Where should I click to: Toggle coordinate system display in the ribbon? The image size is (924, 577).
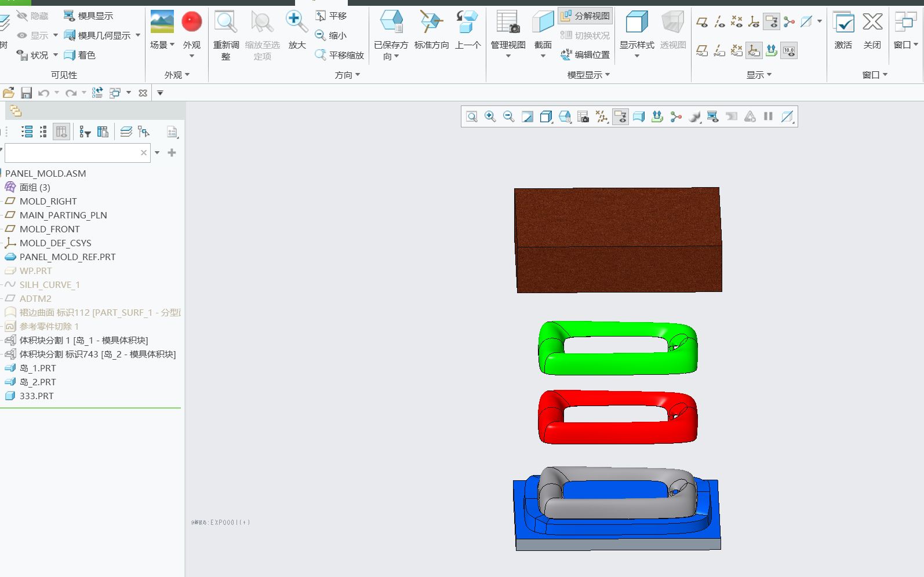coord(754,22)
